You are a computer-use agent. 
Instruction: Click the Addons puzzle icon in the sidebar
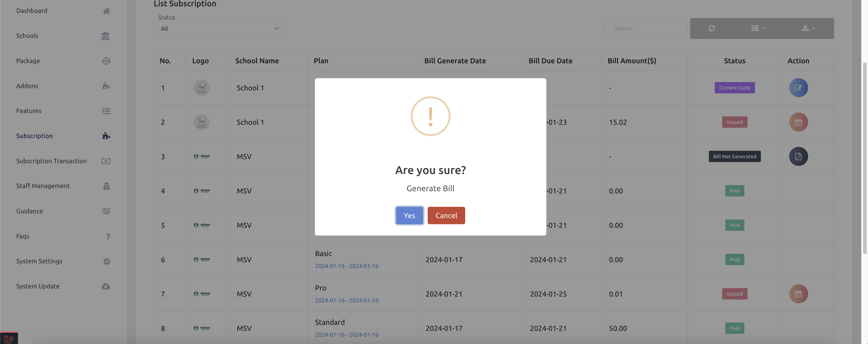[106, 86]
